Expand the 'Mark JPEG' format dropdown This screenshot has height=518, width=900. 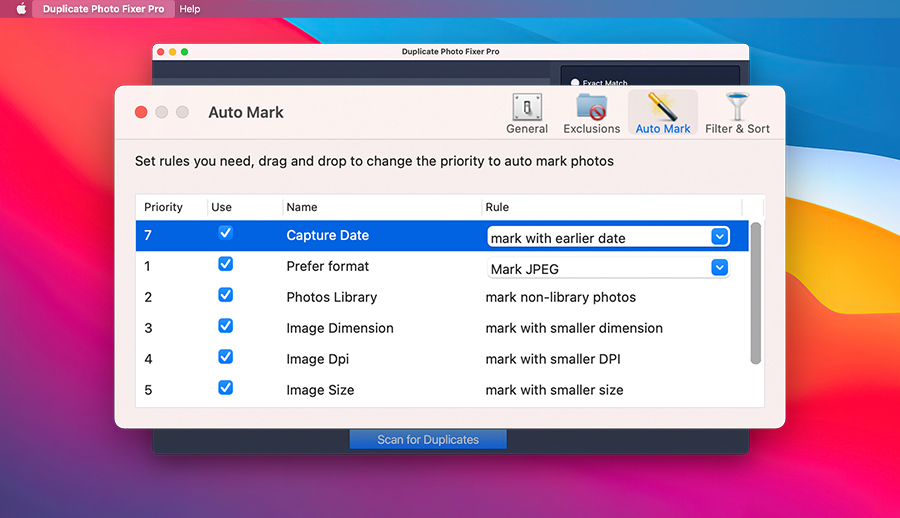click(720, 268)
